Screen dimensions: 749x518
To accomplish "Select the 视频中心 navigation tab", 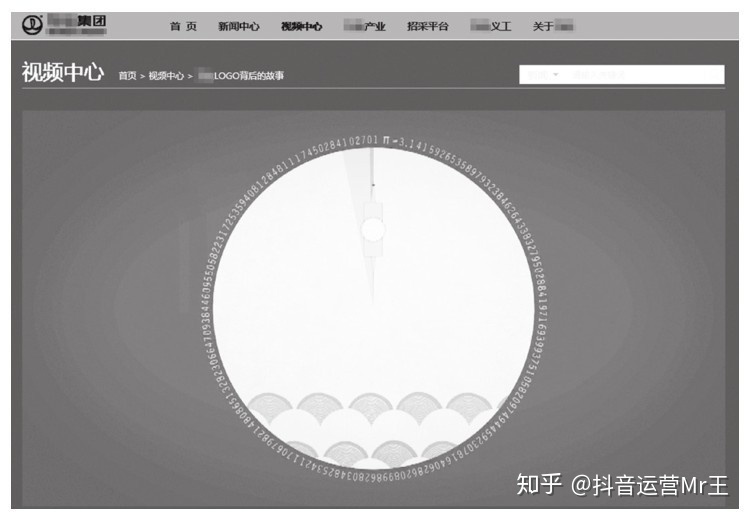I will [301, 26].
